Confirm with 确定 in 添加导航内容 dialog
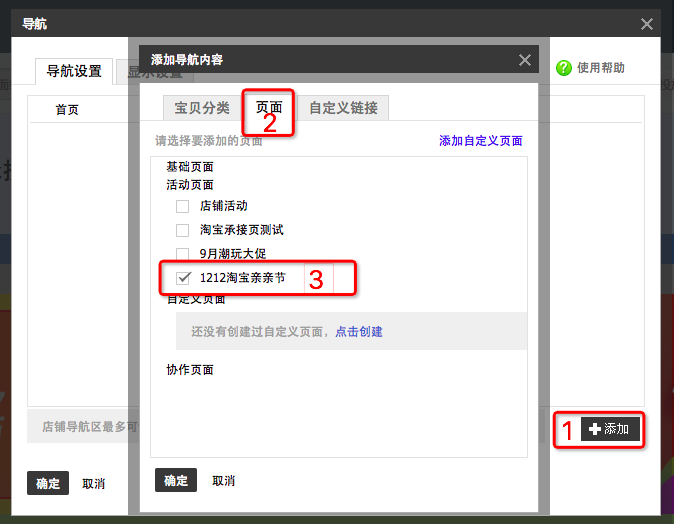674x524 pixels. pos(176,480)
